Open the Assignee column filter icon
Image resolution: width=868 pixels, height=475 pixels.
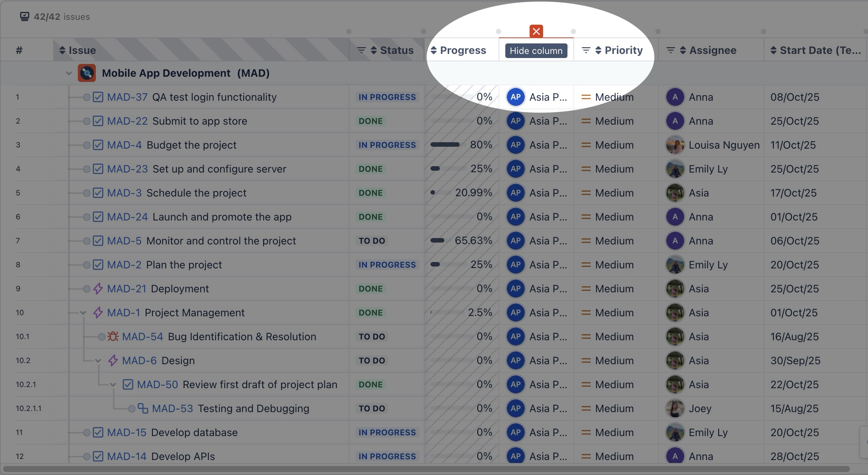click(x=671, y=50)
